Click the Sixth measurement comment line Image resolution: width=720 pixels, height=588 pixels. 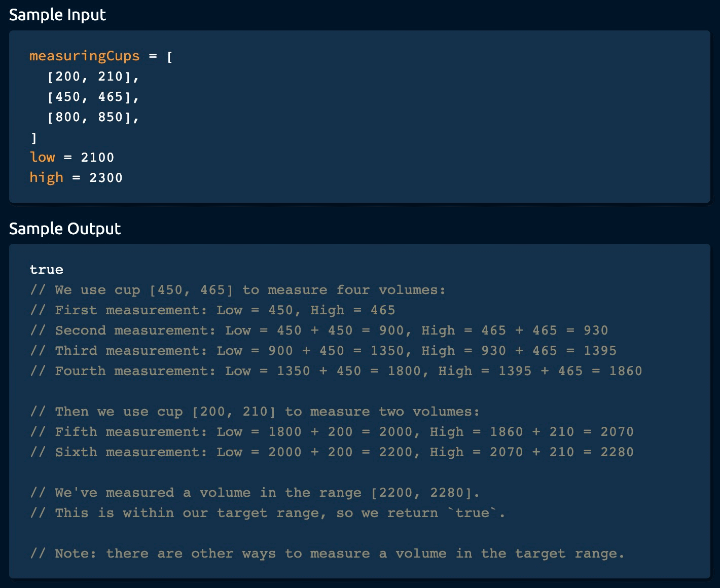332,452
